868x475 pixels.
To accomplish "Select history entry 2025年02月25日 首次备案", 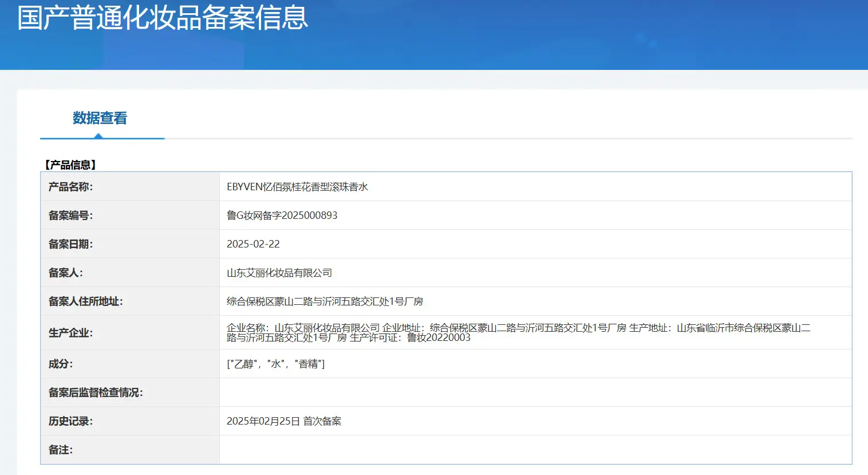I will [x=284, y=421].
